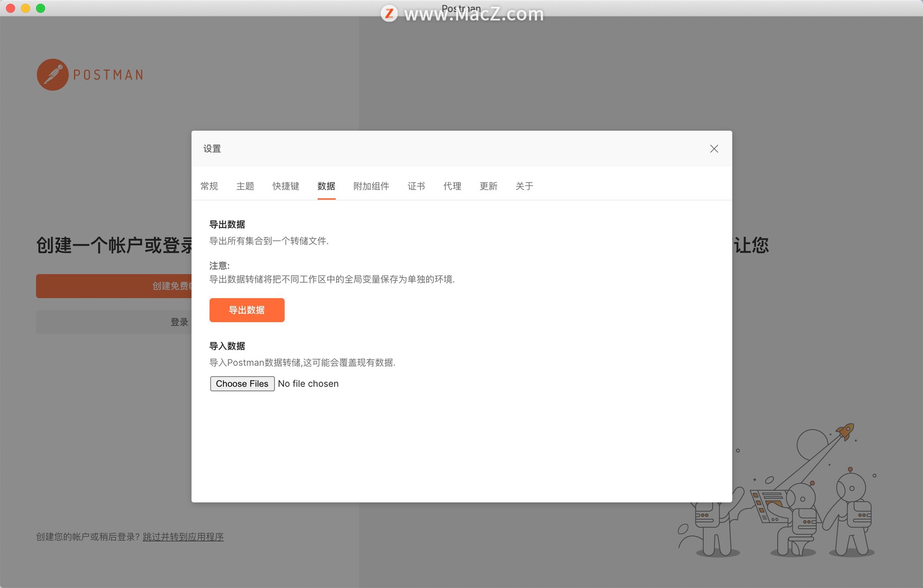923x588 pixels.
Task: Open the 主题 settings tab
Action: pos(245,186)
